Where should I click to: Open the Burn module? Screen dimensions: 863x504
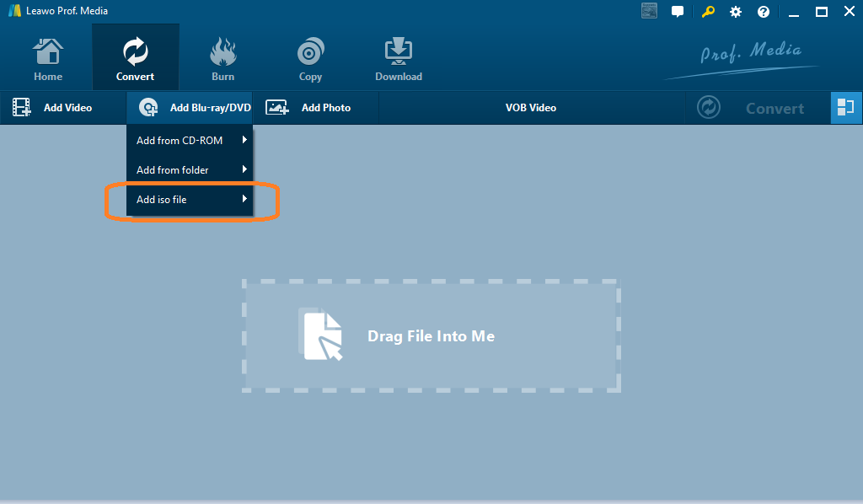tap(222, 60)
